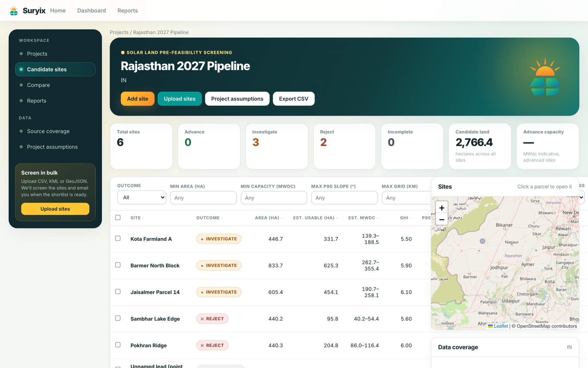Go to Dashboard in top navigation

click(x=92, y=11)
